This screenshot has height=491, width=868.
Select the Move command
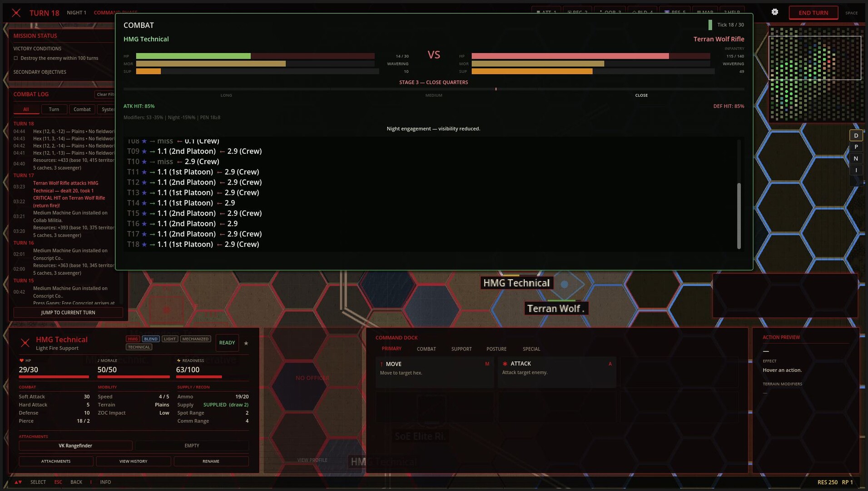tap(435, 372)
